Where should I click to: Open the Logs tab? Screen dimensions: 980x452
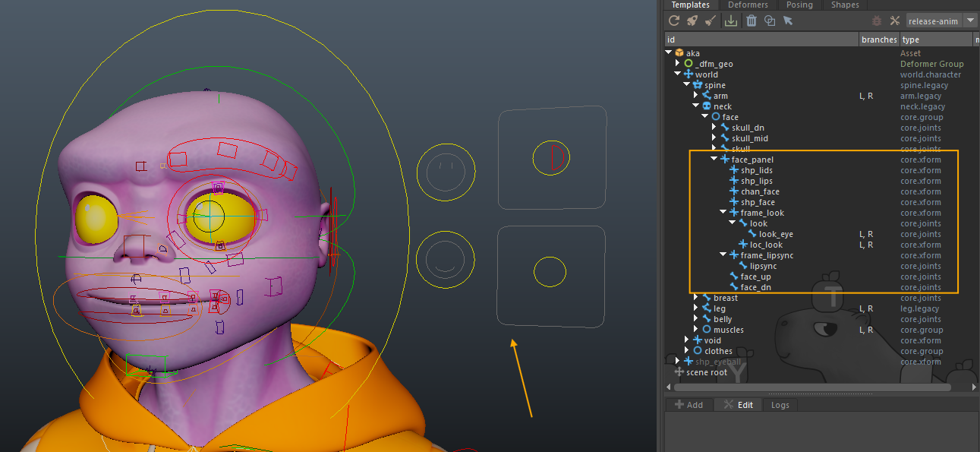pos(780,405)
